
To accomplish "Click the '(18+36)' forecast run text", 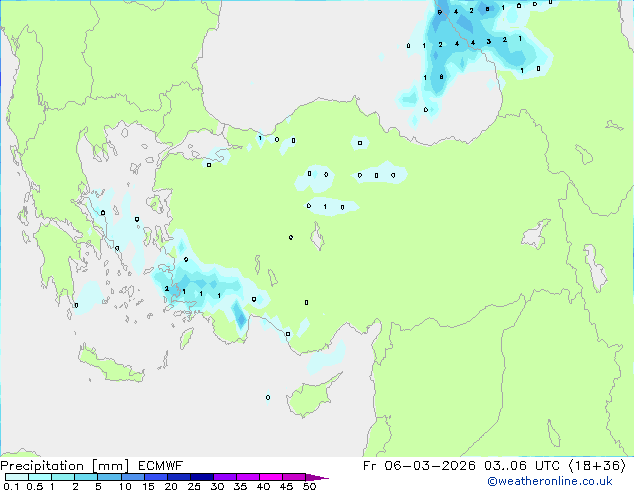I will coord(597,466).
